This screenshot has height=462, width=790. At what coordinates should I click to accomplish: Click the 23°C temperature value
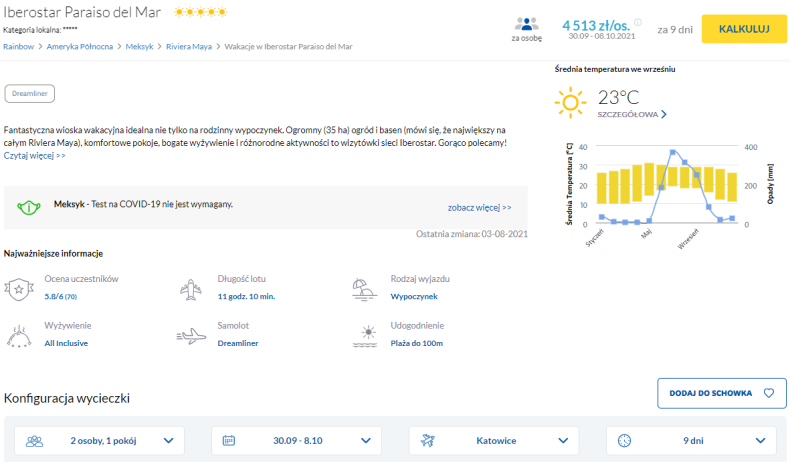pos(618,97)
